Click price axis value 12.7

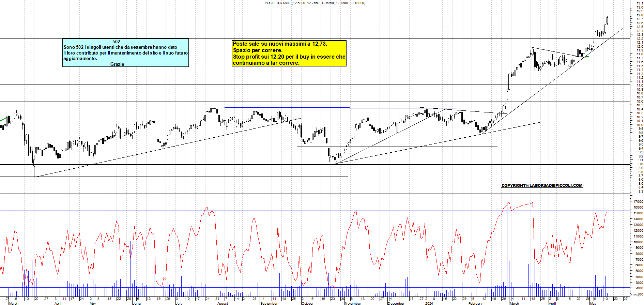(640, 19)
